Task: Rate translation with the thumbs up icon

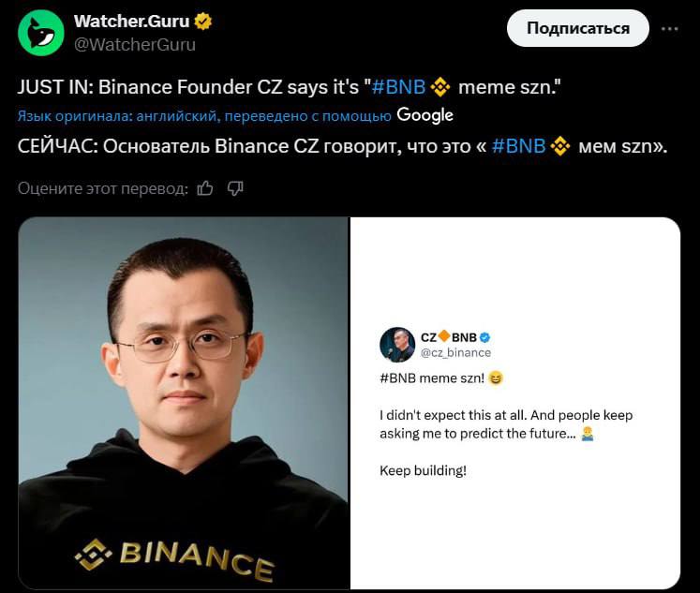Action: coord(205,188)
